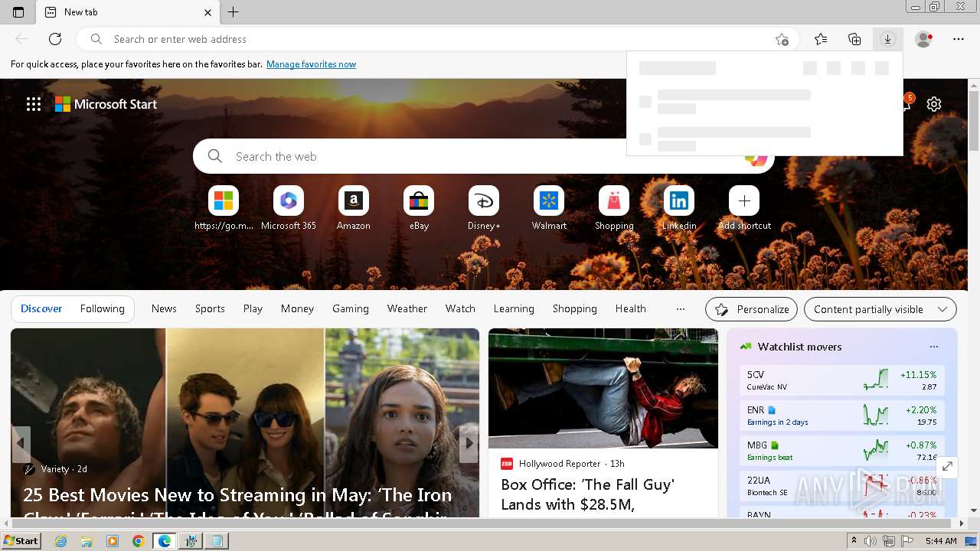Click the Personalize button

click(x=751, y=309)
